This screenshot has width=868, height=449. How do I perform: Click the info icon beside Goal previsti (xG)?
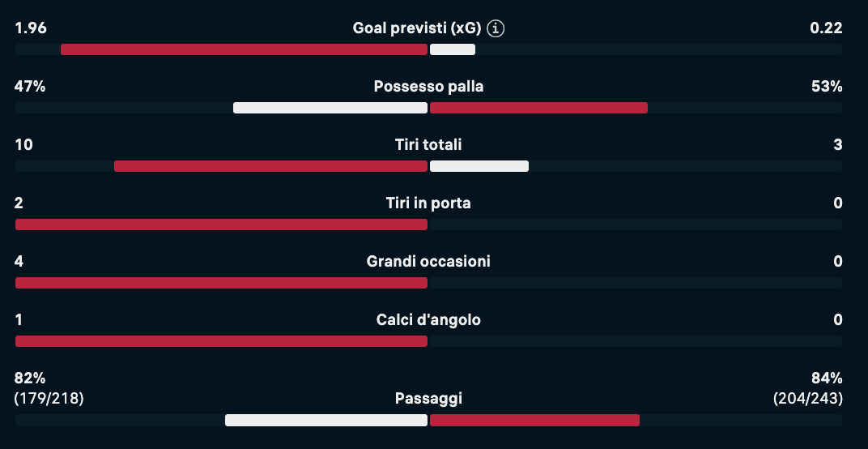[496, 28]
